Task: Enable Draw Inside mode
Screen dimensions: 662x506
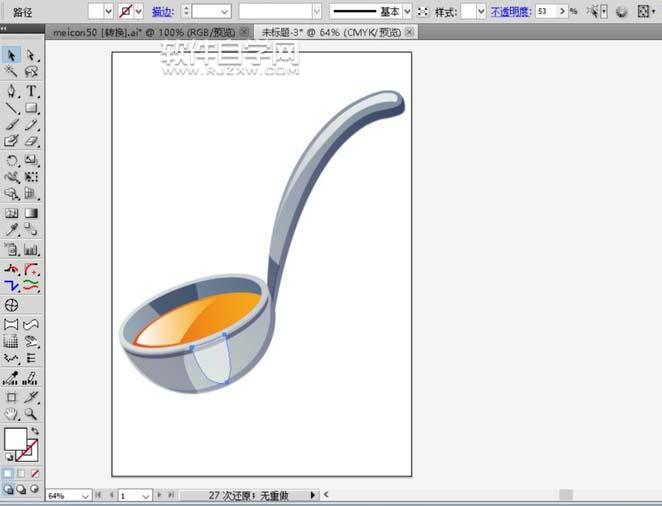Action: coord(35,489)
